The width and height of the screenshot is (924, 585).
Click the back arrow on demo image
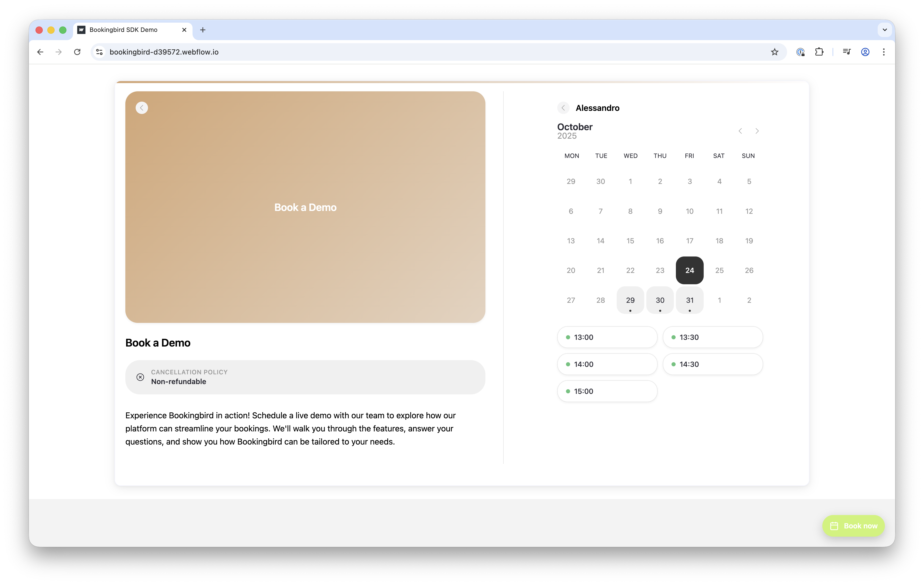(x=142, y=108)
